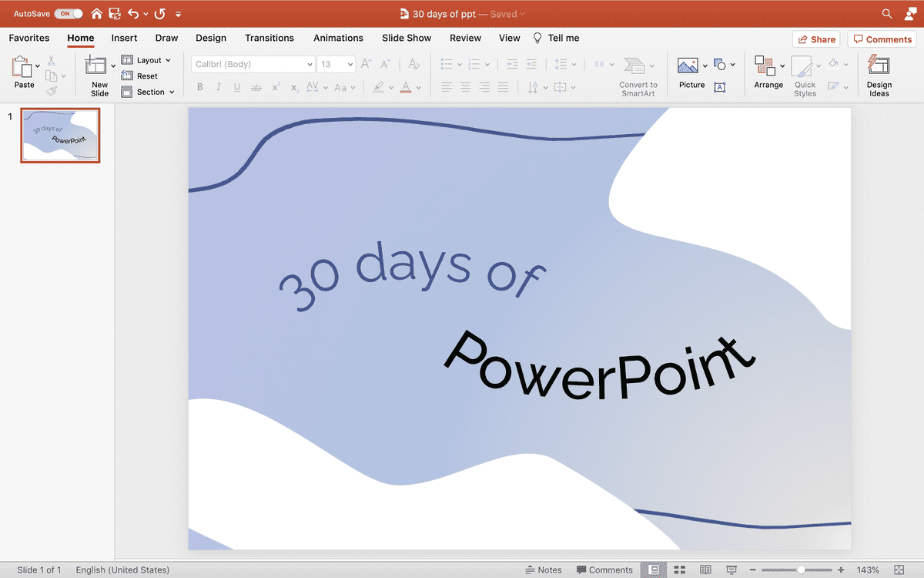
Task: Switch to the Draw tab
Action: 166,38
